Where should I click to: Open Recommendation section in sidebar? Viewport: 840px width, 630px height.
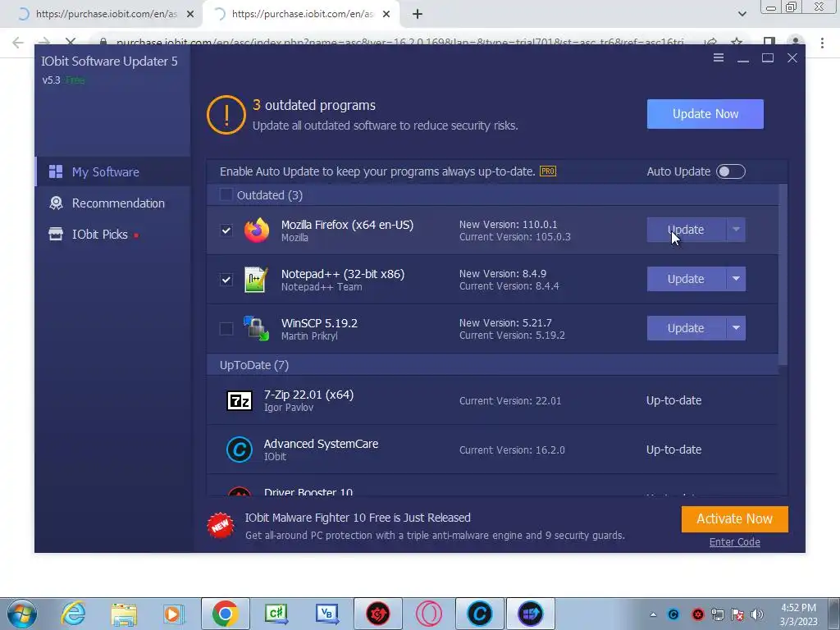click(x=113, y=203)
